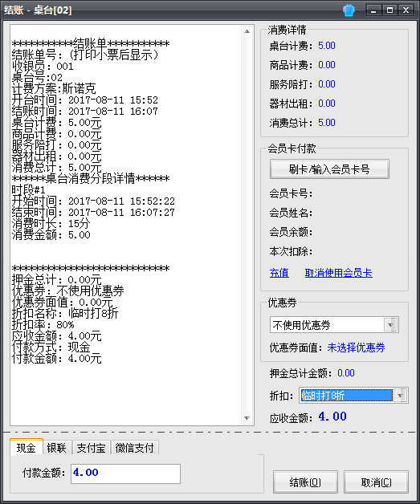Click the blue shirt skin icon
This screenshot has width=420, height=504.
349,10
